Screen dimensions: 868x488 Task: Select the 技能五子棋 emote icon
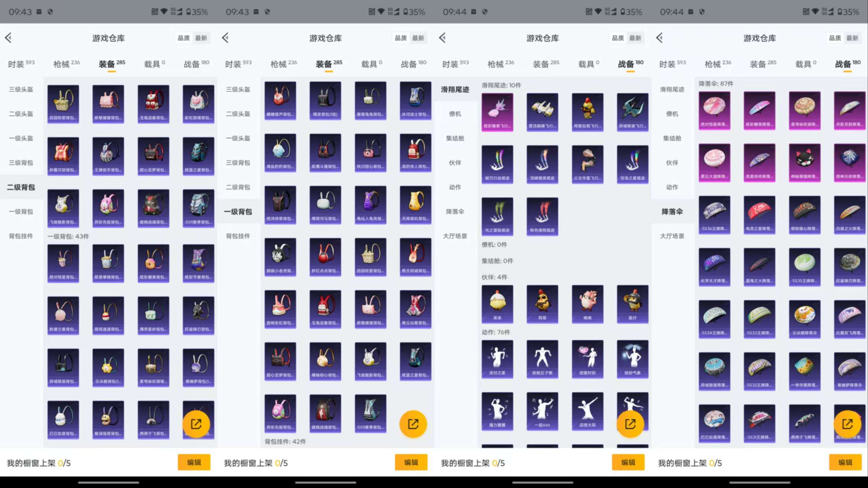click(542, 359)
